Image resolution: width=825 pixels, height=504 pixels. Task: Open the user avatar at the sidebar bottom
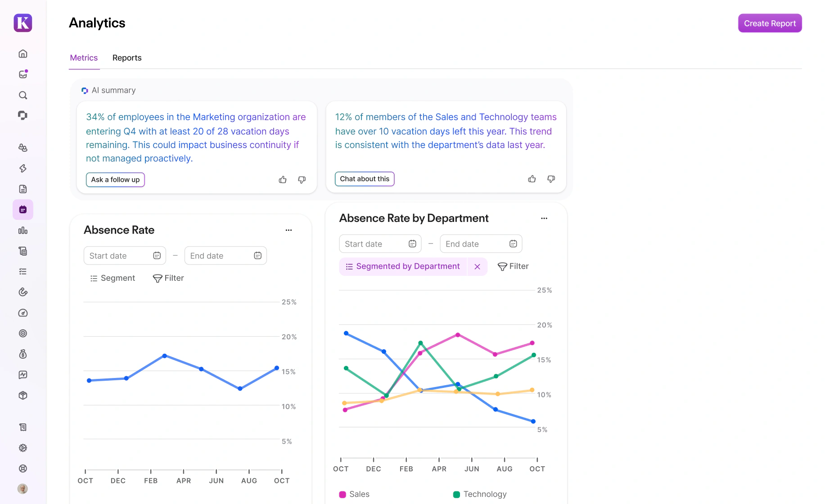coord(23,489)
